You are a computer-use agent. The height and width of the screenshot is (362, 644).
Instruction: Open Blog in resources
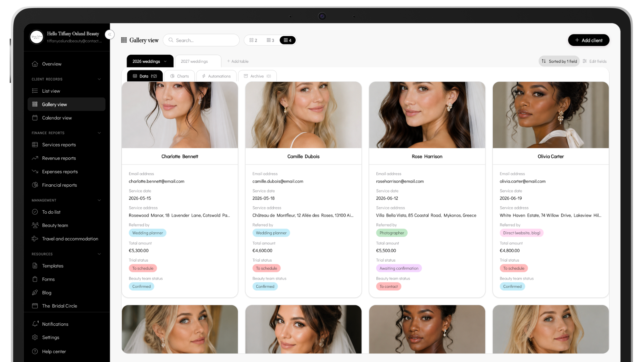click(66, 292)
